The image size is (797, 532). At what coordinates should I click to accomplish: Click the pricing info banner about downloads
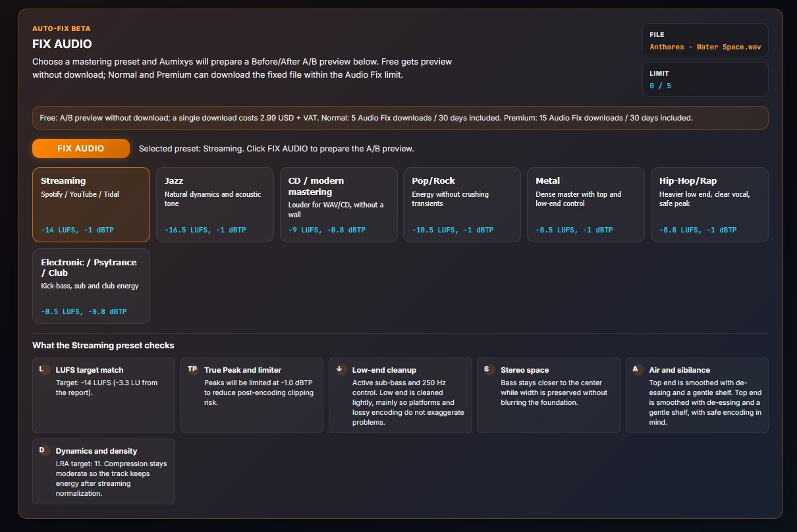(400, 119)
